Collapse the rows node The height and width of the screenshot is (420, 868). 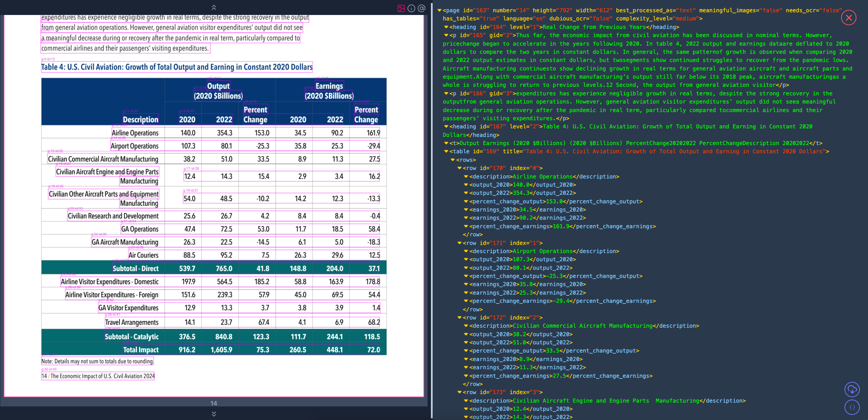[x=453, y=160]
